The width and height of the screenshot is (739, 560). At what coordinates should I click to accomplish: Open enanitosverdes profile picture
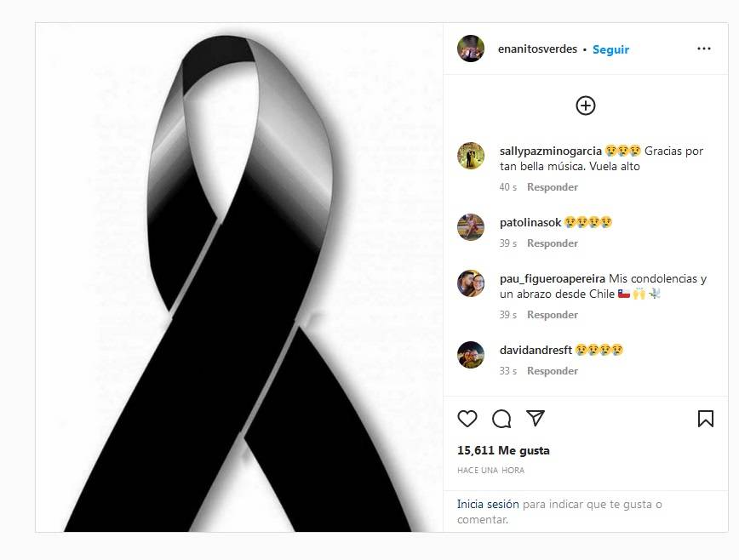coord(470,49)
